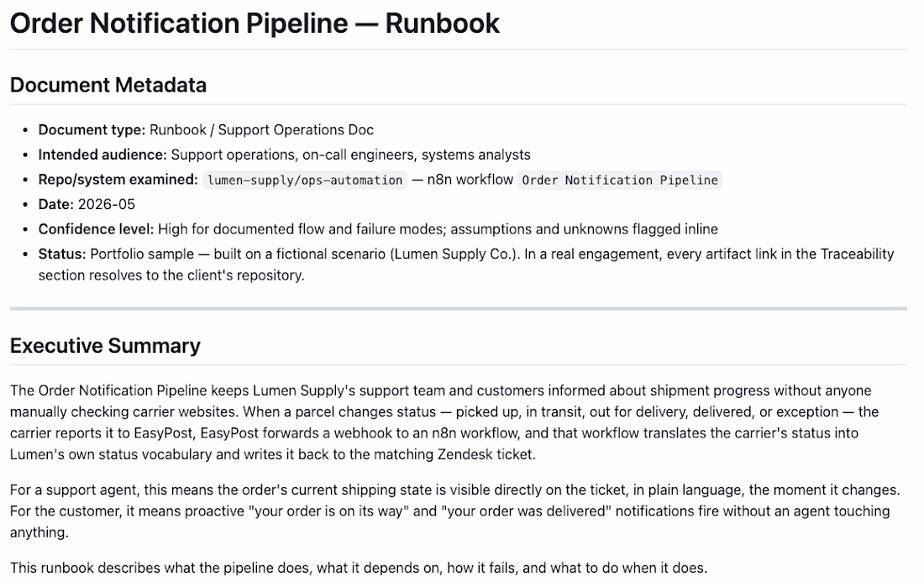This screenshot has width=924, height=587.
Task: Click the 'lumen-supply/ops-automation' code snippet
Action: pos(305,180)
